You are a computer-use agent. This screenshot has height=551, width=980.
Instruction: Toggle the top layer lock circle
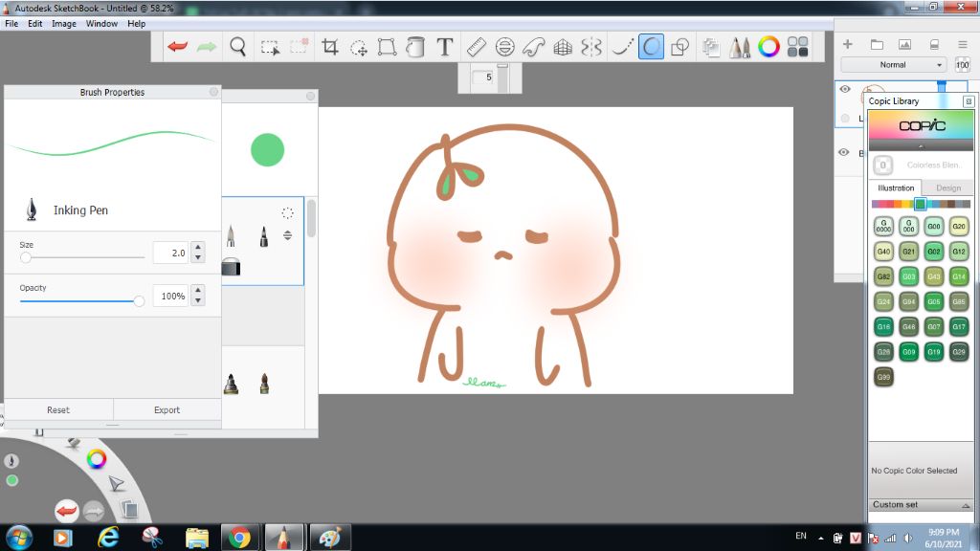tap(845, 118)
